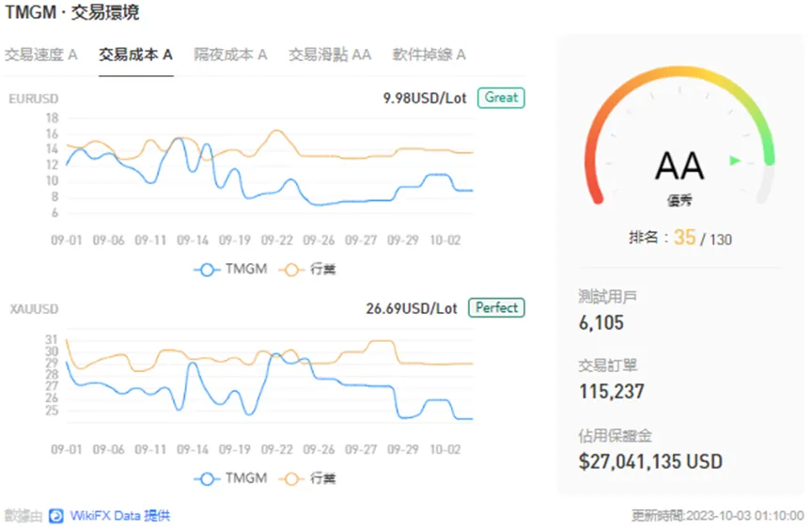Click 09-22 date on the EURUSD chart axis
This screenshot has width=812, height=528.
point(276,241)
